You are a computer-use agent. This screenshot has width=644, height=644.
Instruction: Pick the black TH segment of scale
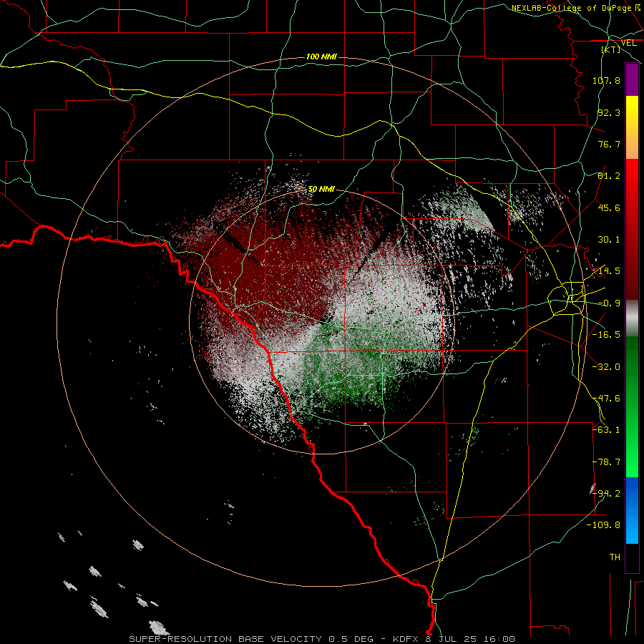point(632,558)
